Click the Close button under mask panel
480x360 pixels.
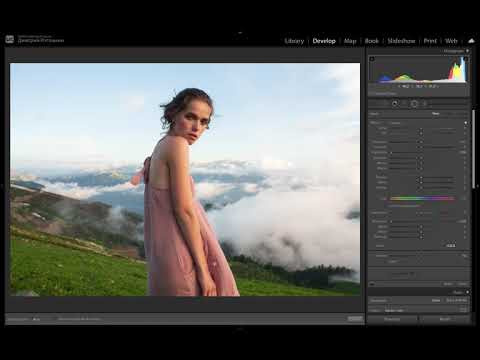click(462, 284)
